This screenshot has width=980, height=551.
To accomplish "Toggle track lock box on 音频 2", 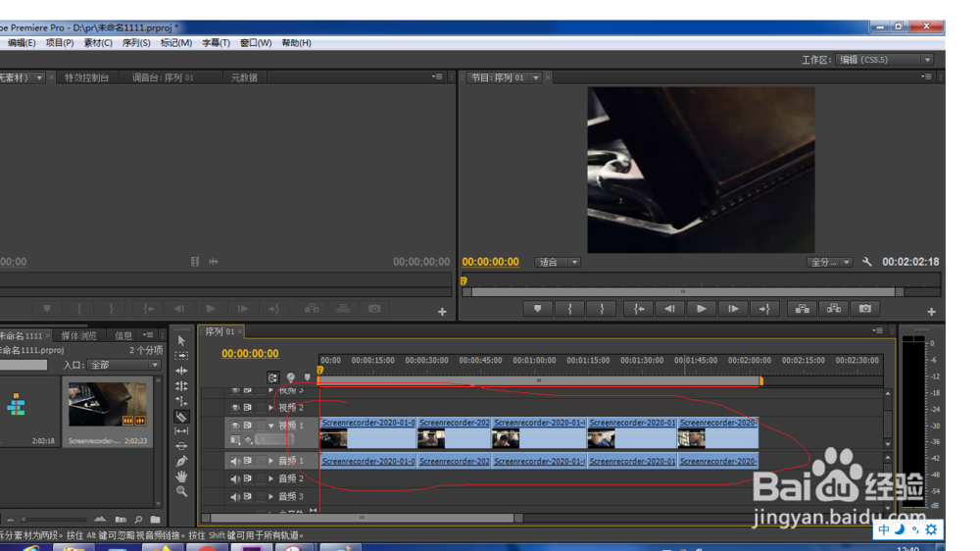I will (261, 479).
